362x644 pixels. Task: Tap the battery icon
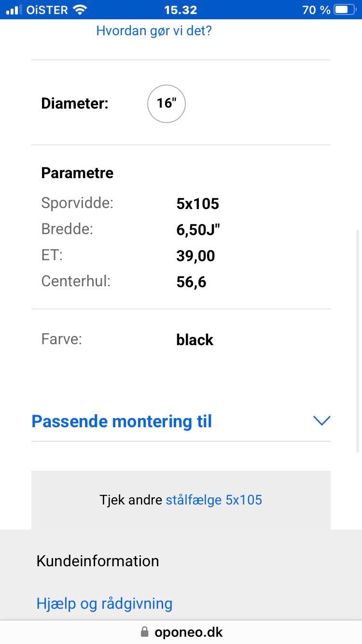tap(344, 10)
